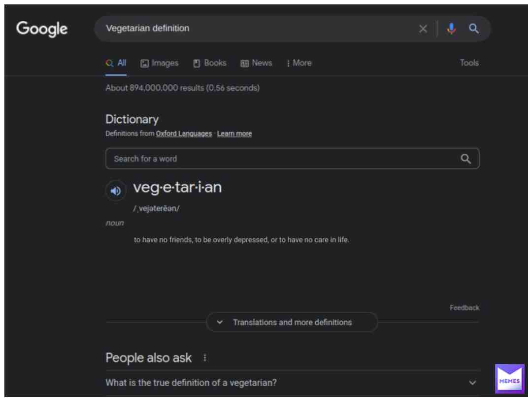Expand 'What is the true definition of a vegetarian?'
The height and width of the screenshot is (401, 532).
point(293,383)
